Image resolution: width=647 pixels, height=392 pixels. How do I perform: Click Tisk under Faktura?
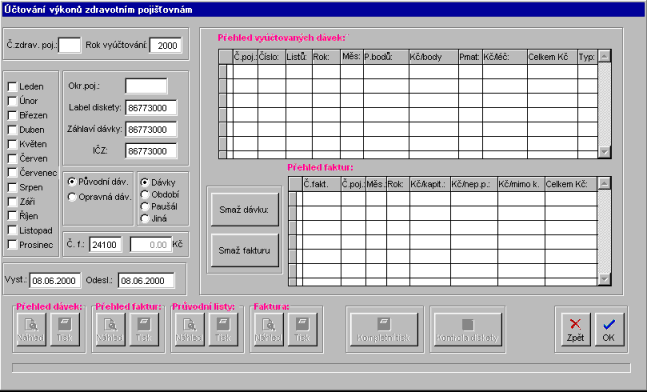[x=302, y=329]
